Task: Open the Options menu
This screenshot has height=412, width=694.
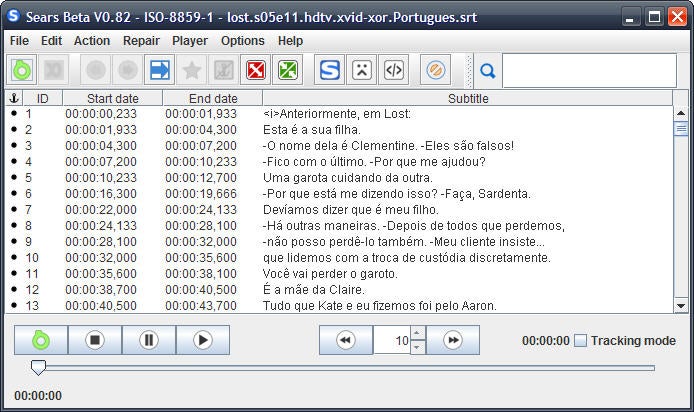Action: coord(243,41)
